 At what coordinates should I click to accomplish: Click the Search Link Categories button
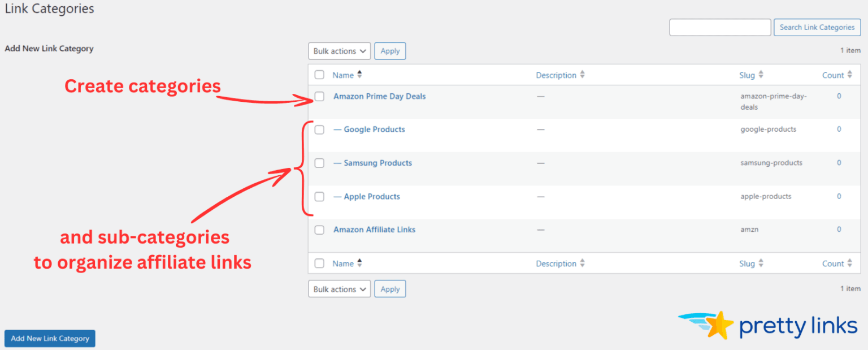817,27
